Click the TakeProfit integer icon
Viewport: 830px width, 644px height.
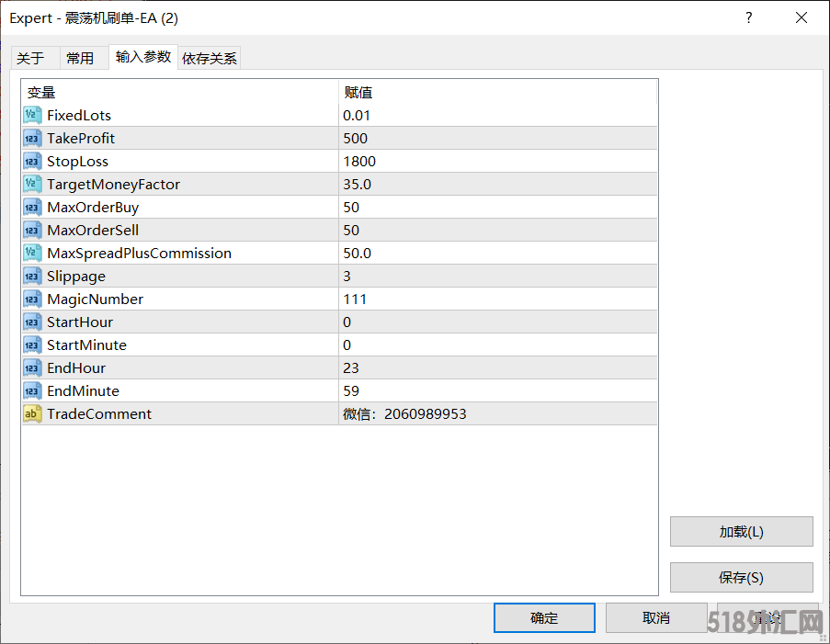tap(32, 138)
